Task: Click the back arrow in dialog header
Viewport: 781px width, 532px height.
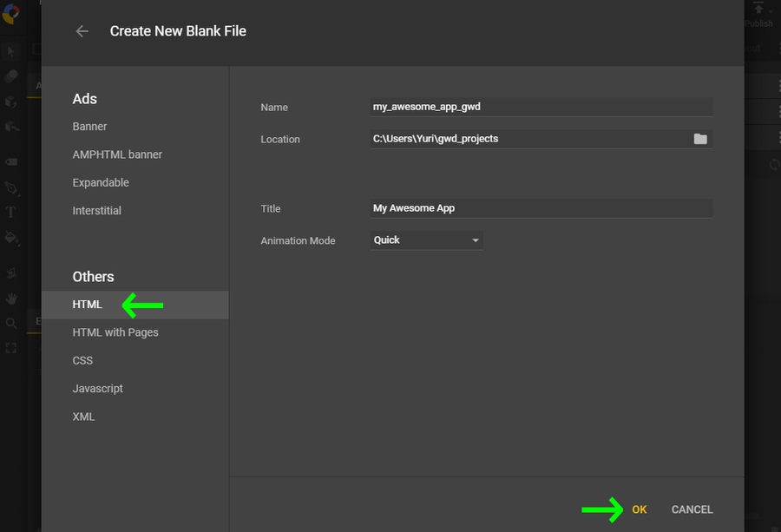Action: (x=82, y=31)
